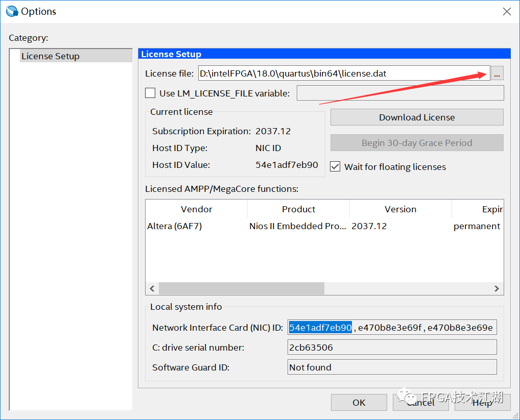Click the OK button

click(359, 403)
